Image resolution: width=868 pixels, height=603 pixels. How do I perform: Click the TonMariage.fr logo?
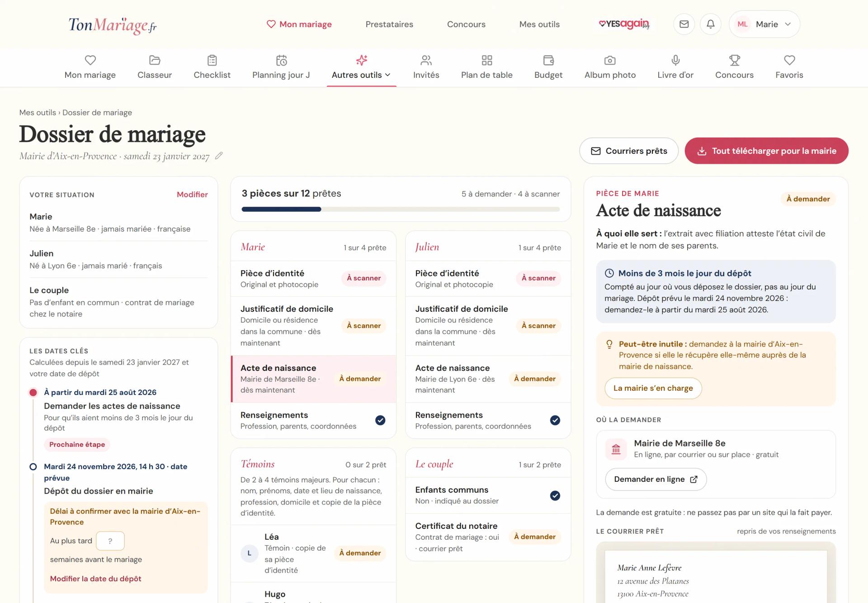pos(113,25)
